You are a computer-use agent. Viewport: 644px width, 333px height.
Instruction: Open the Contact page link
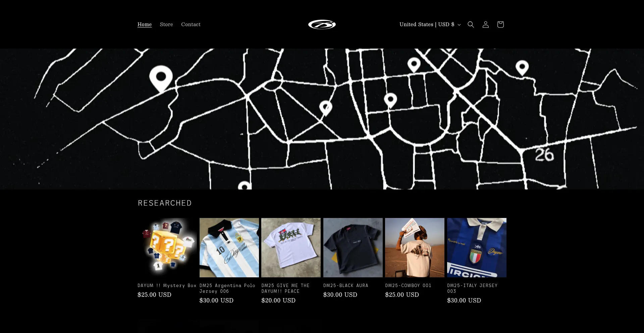(x=191, y=24)
